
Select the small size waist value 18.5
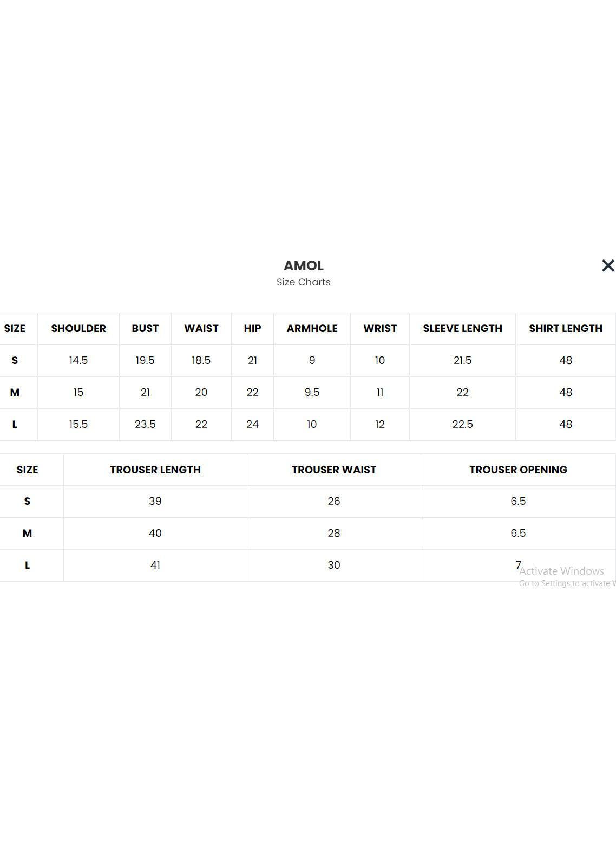coord(201,360)
